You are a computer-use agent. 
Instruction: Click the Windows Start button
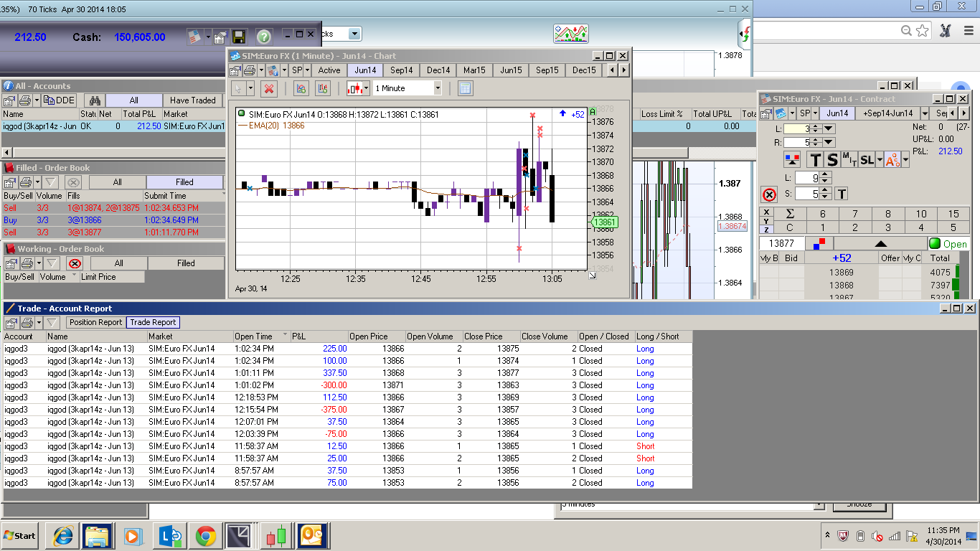pyautogui.click(x=20, y=536)
